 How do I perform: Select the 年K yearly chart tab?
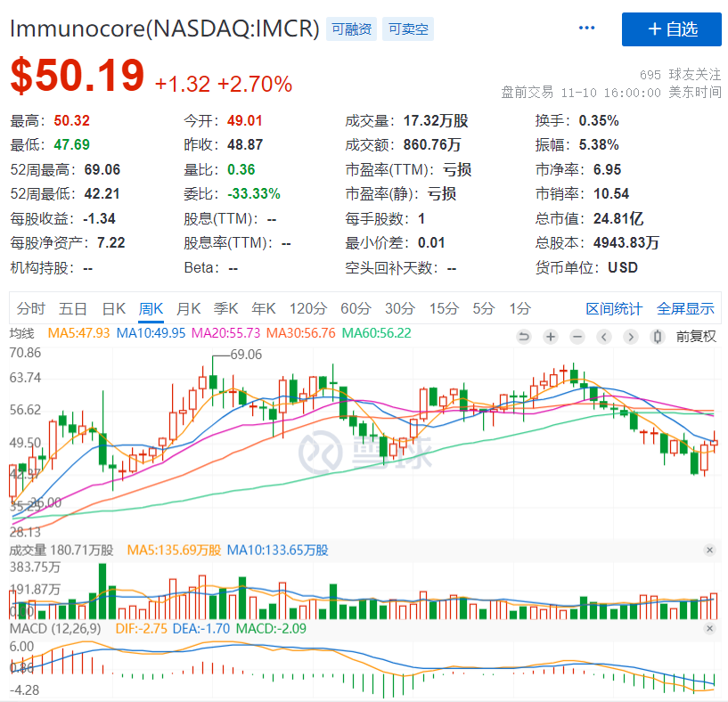263,308
